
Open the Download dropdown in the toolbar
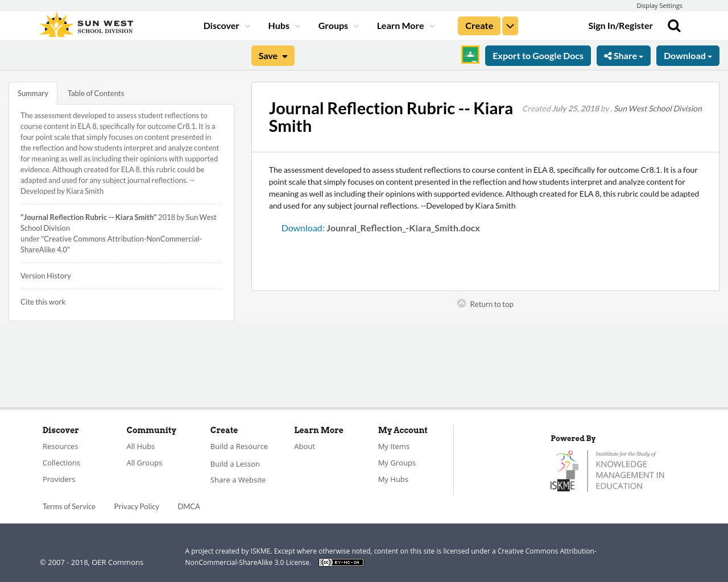(x=688, y=55)
